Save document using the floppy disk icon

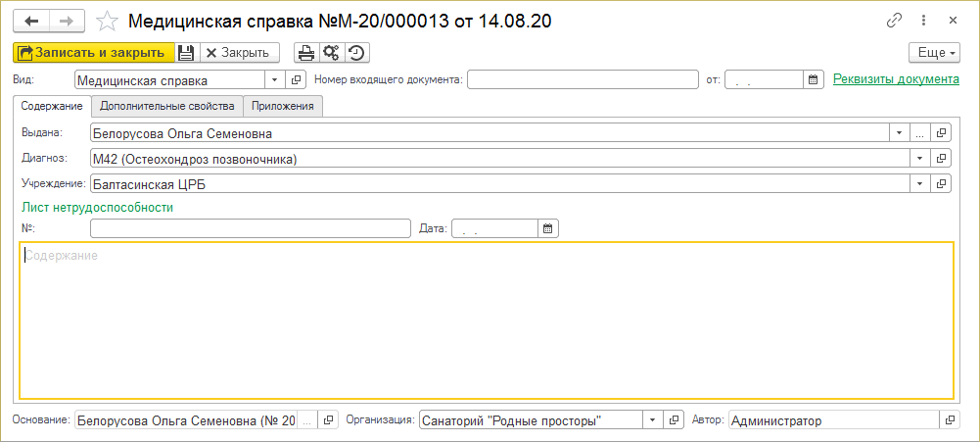(186, 53)
